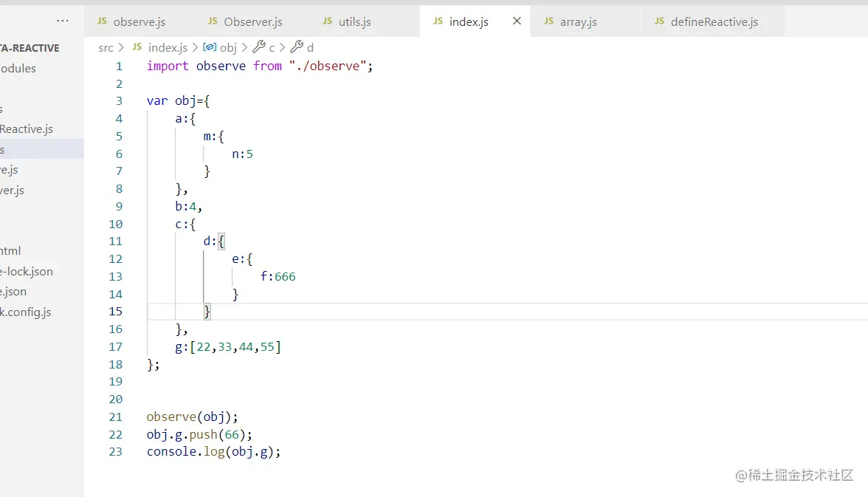This screenshot has width=868, height=497.
Task: Select the c breadcrumb segment
Action: [x=272, y=48]
